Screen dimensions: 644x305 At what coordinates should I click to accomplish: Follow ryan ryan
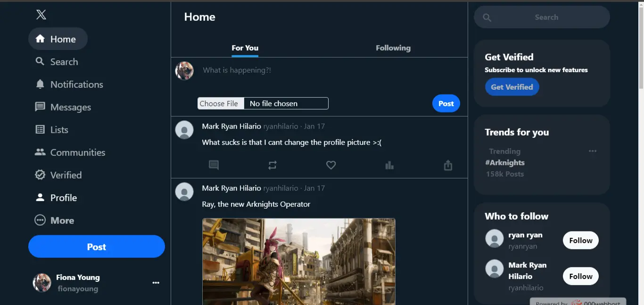580,240
